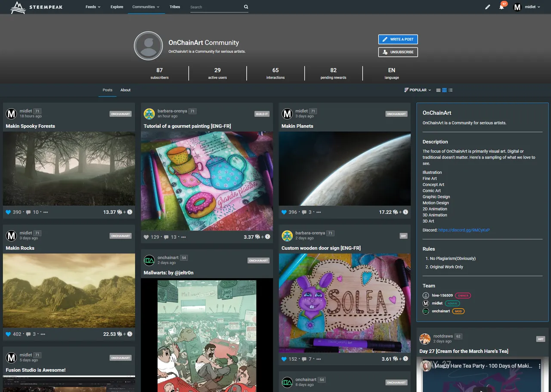Open more options on Makin Planets post

pyautogui.click(x=319, y=212)
